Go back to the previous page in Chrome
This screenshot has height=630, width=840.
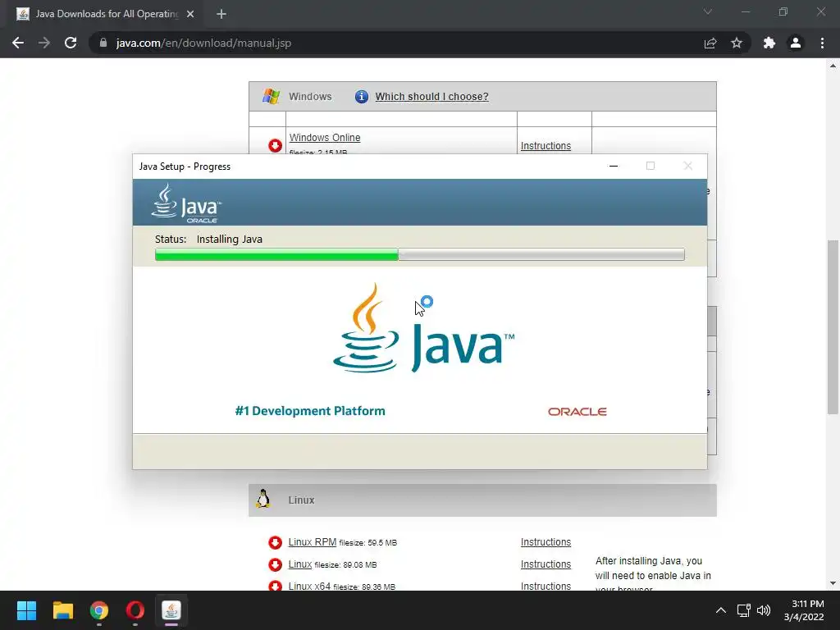tap(18, 43)
